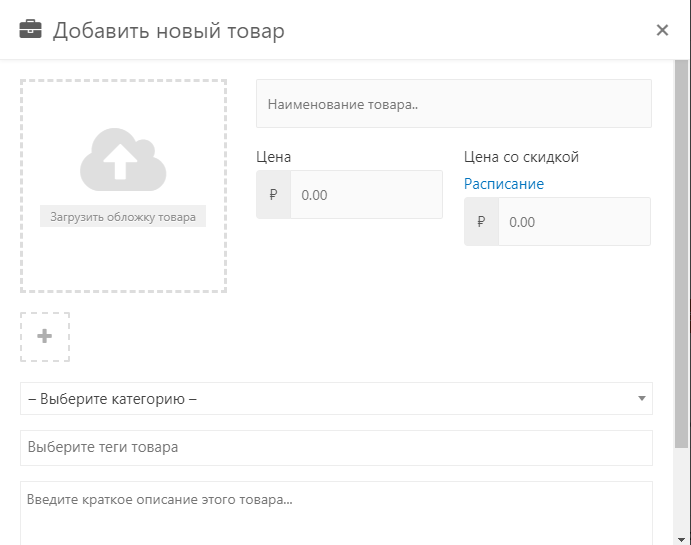Click the 'Цена' label
The width and height of the screenshot is (691, 545).
pyautogui.click(x=274, y=157)
